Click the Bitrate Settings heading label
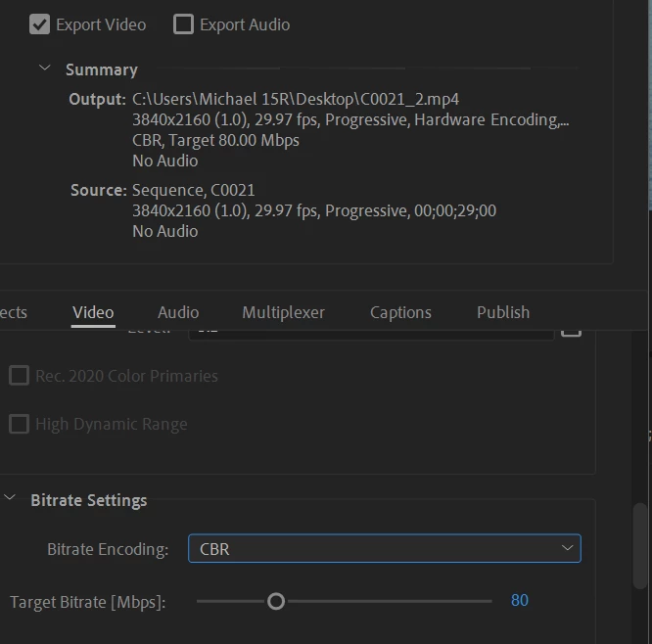652x644 pixels. click(x=89, y=500)
